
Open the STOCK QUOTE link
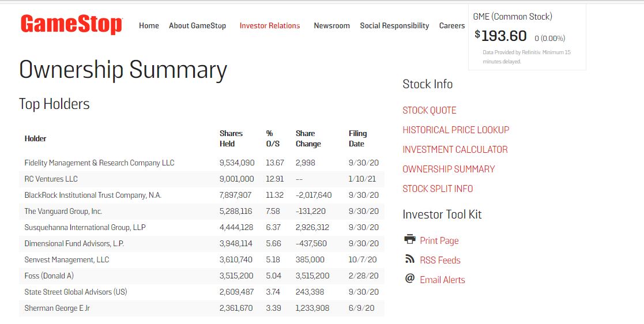[429, 111]
